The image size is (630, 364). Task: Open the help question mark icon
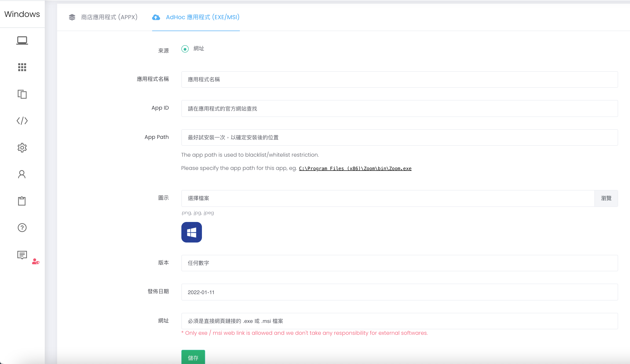[x=22, y=227]
